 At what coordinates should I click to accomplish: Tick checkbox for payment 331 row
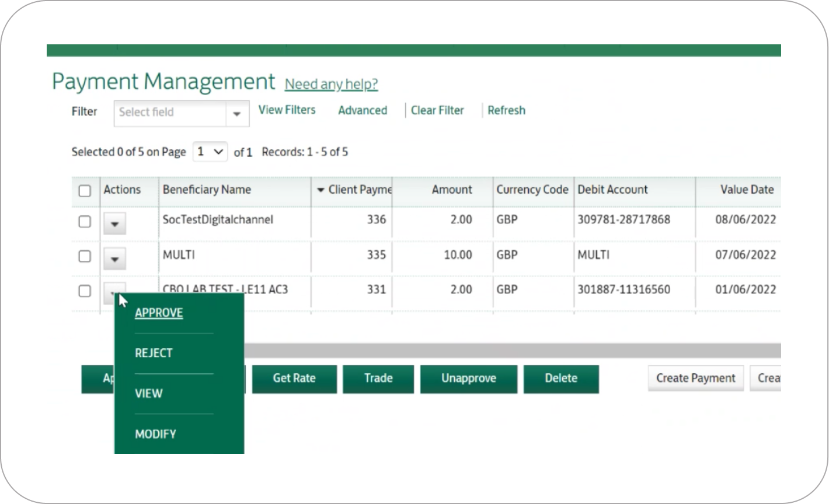pyautogui.click(x=85, y=290)
